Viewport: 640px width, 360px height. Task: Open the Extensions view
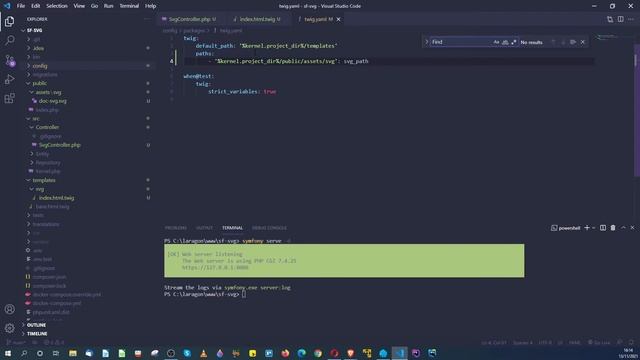pyautogui.click(x=9, y=98)
